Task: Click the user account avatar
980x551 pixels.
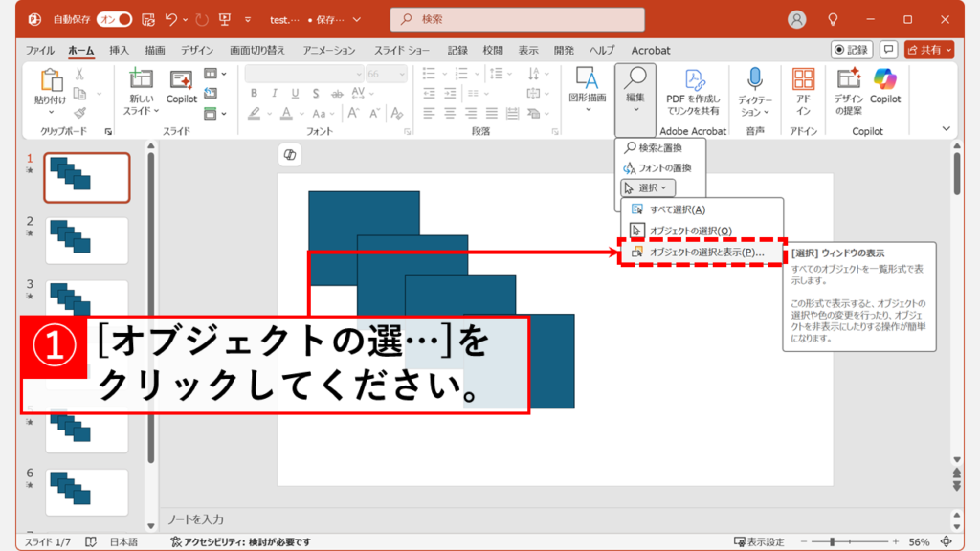Action: tap(796, 19)
